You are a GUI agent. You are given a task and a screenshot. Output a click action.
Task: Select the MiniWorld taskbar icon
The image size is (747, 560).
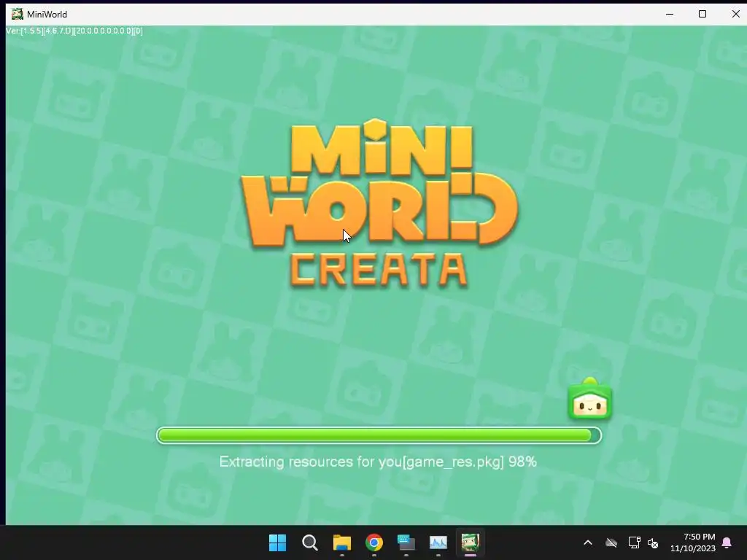(x=471, y=542)
